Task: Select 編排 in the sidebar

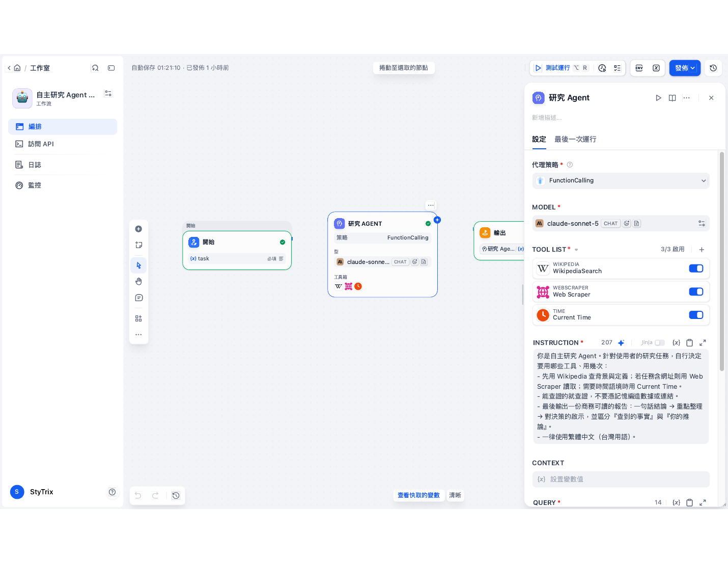Action: (x=63, y=127)
